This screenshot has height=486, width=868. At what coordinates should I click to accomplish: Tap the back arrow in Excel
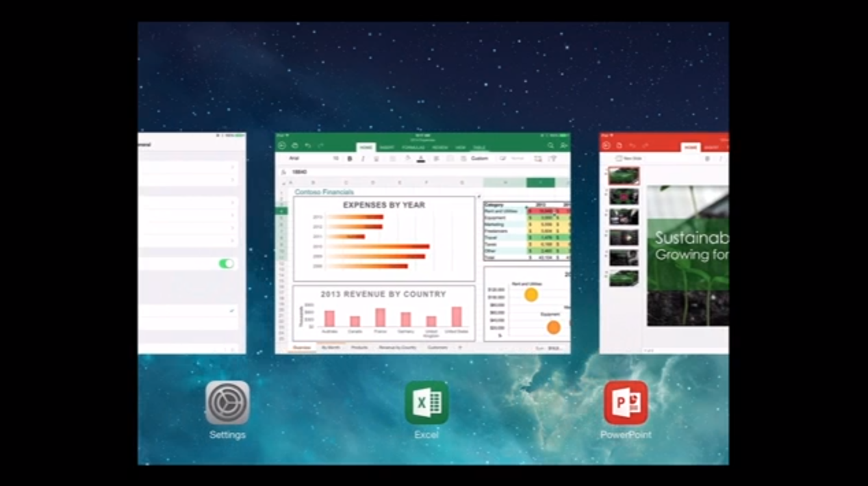click(x=281, y=146)
